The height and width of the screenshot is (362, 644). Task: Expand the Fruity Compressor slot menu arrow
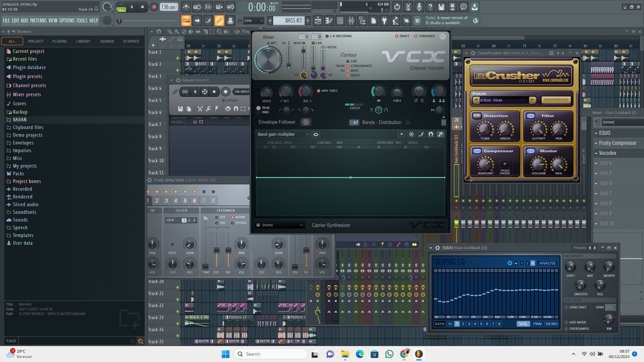pos(597,143)
